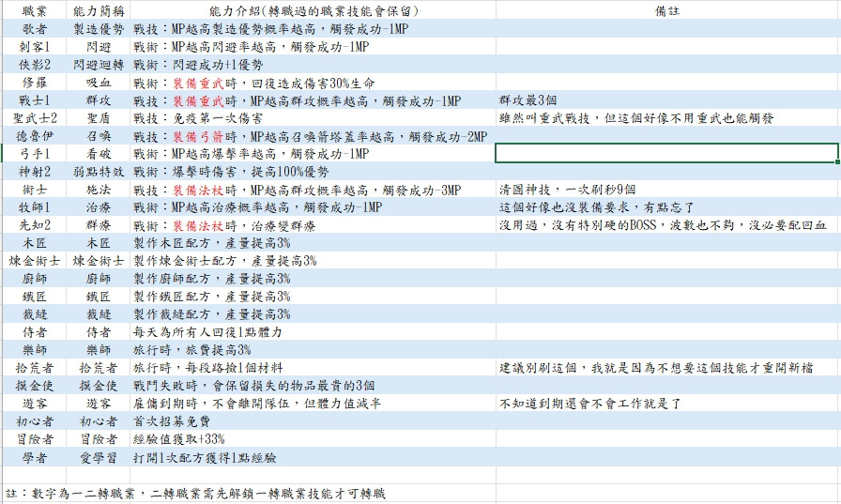This screenshot has width=841, height=504.
Task: Select the ability cell 看破
Action: point(99,153)
